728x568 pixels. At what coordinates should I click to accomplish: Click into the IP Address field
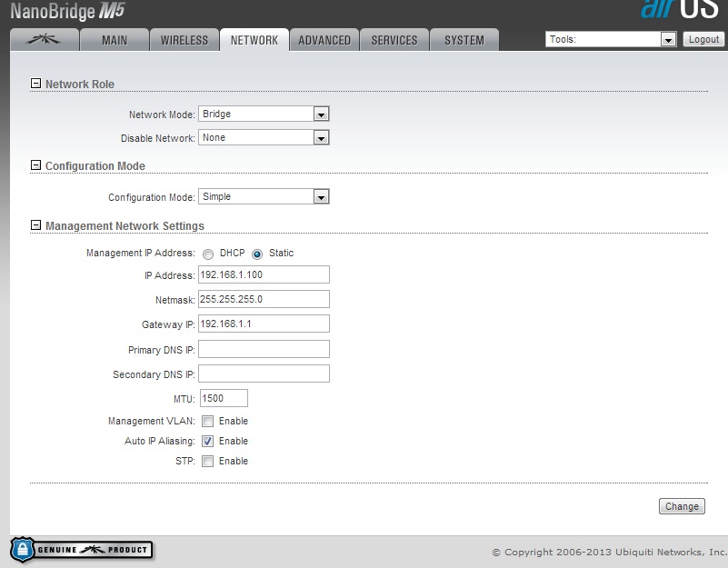[x=264, y=274]
